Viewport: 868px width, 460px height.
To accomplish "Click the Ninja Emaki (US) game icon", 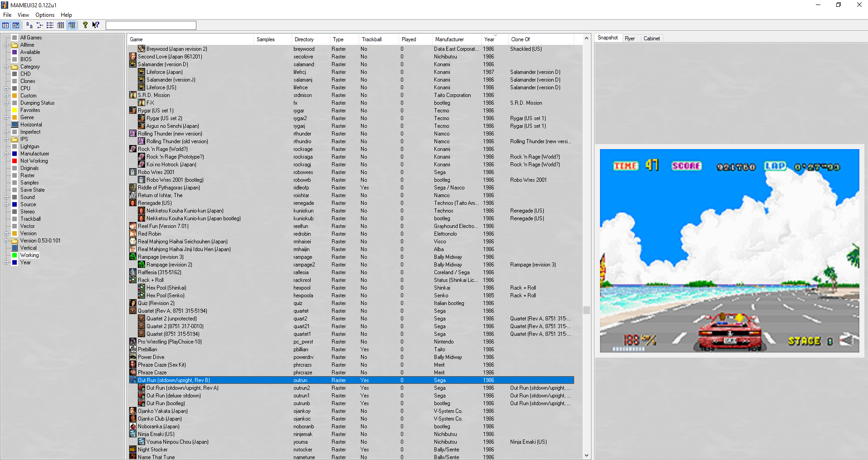I will click(x=133, y=434).
